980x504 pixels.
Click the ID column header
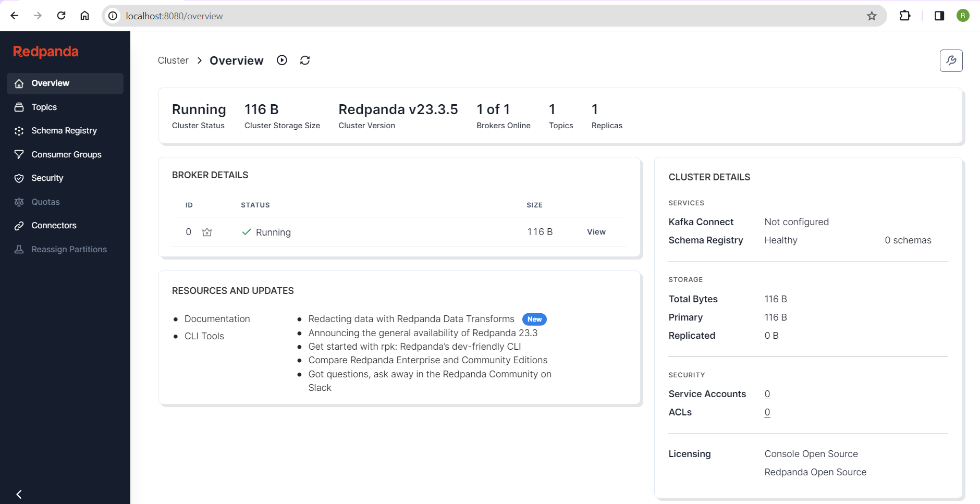click(189, 205)
